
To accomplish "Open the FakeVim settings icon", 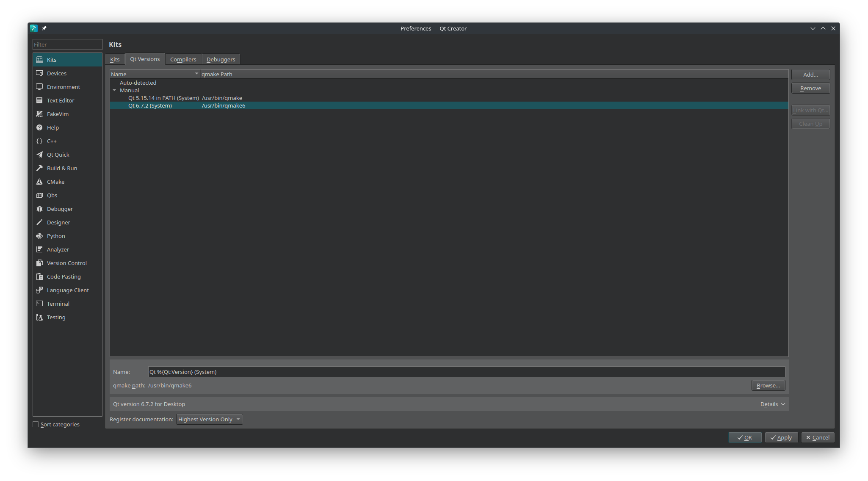I will click(x=39, y=114).
